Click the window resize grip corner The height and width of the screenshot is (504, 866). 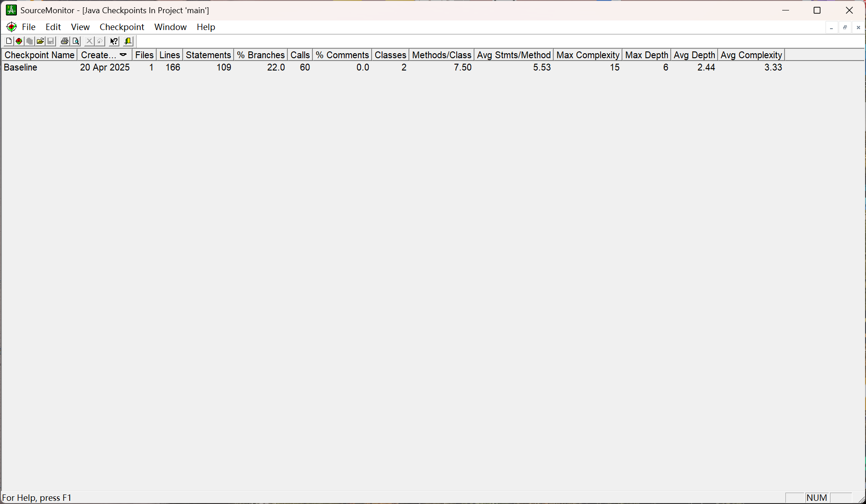coord(861,499)
